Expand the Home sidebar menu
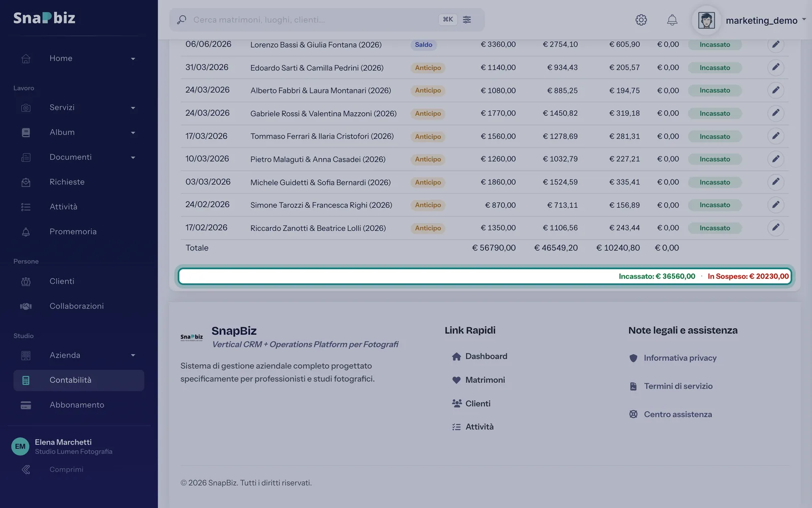The height and width of the screenshot is (508, 812). pyautogui.click(x=79, y=58)
